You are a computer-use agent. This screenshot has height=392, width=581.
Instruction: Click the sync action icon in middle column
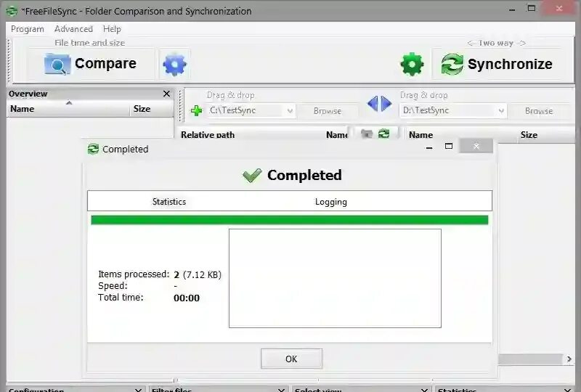pyautogui.click(x=384, y=134)
